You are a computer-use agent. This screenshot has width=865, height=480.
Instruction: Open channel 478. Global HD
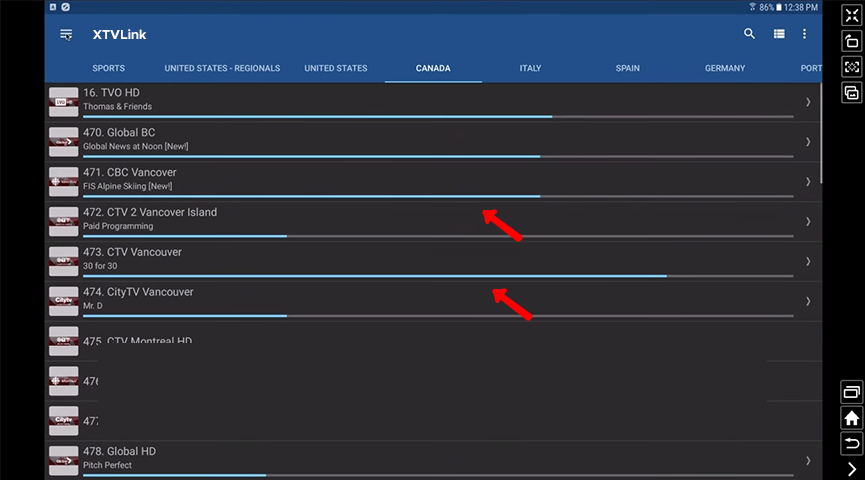tap(120, 451)
